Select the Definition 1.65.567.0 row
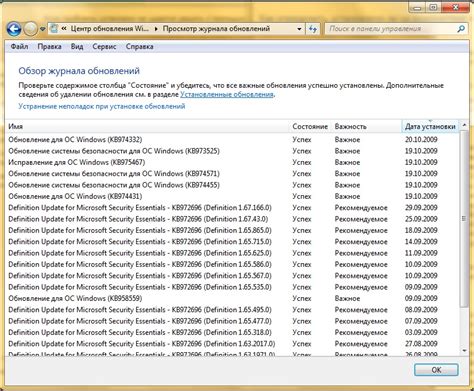This screenshot has height=391, width=474. (x=232, y=276)
